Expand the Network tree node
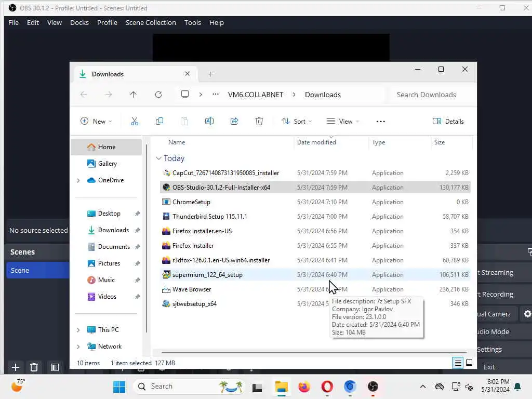Image resolution: width=532 pixels, height=399 pixels. pos(78,347)
